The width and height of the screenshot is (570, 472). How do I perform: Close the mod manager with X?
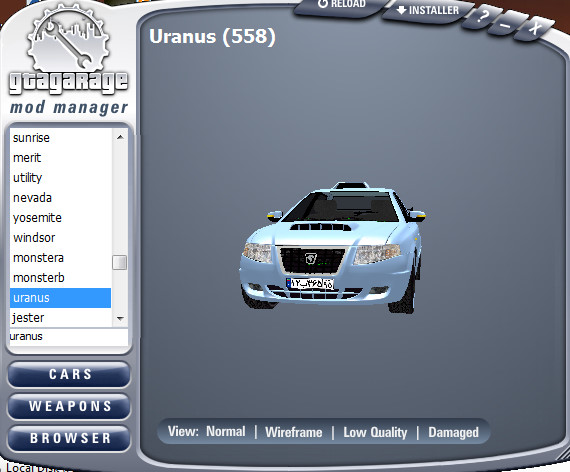pos(534,28)
